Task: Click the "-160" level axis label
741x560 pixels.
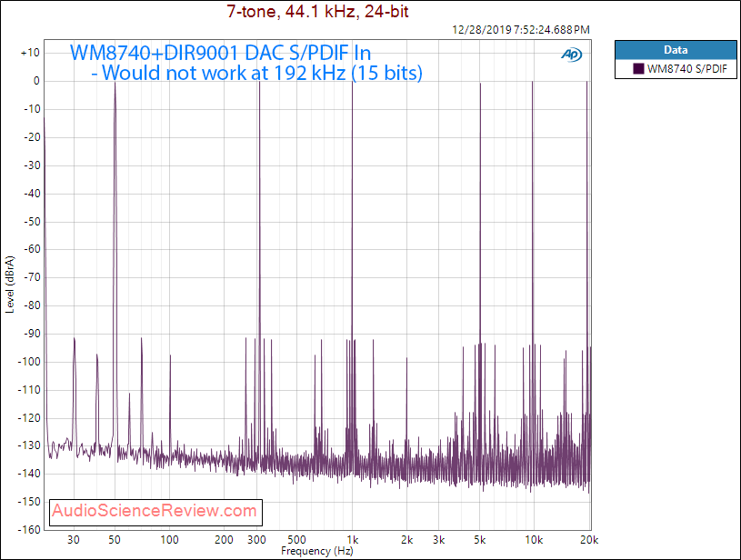Action: 29,530
